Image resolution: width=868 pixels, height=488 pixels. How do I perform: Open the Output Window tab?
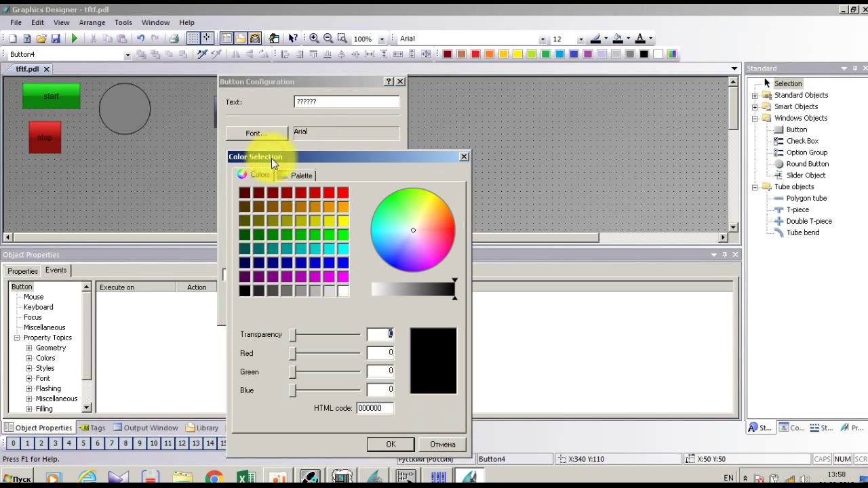pos(145,428)
